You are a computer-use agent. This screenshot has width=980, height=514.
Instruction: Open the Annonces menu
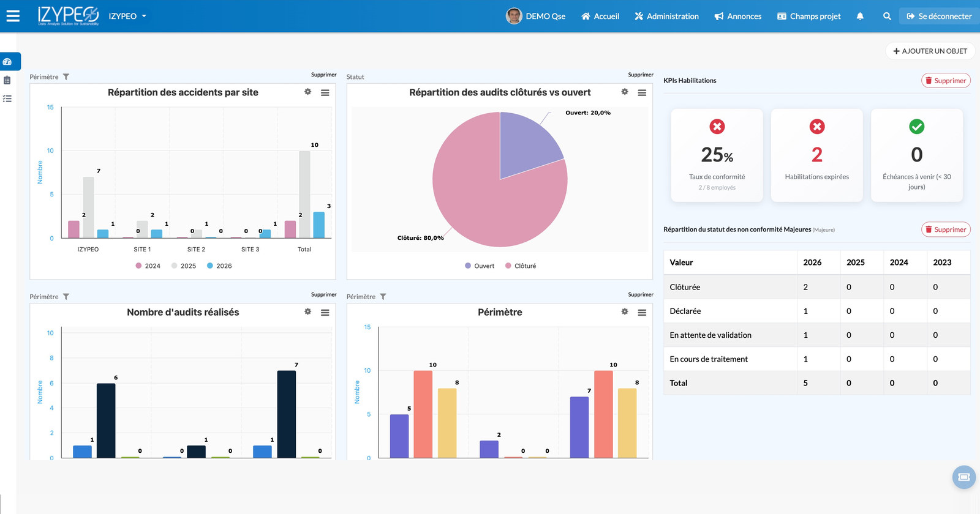(x=738, y=16)
